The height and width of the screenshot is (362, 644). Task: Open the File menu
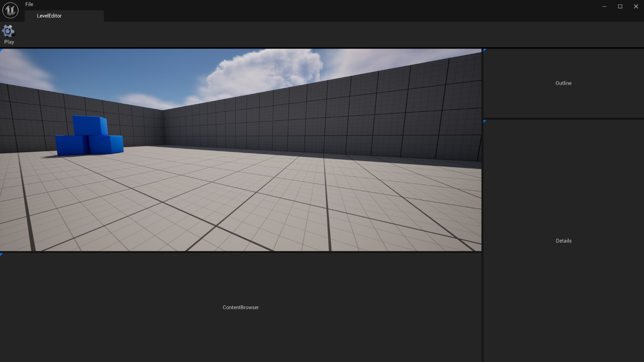click(29, 4)
